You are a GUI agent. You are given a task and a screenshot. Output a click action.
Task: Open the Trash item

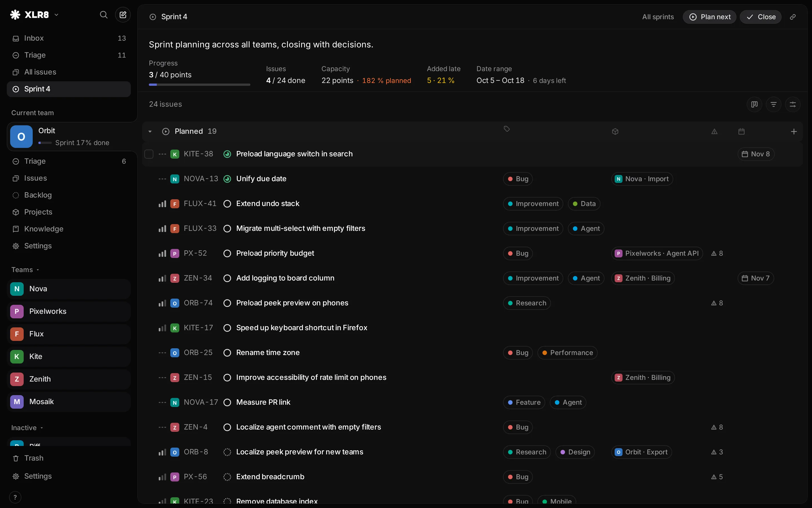click(69, 458)
